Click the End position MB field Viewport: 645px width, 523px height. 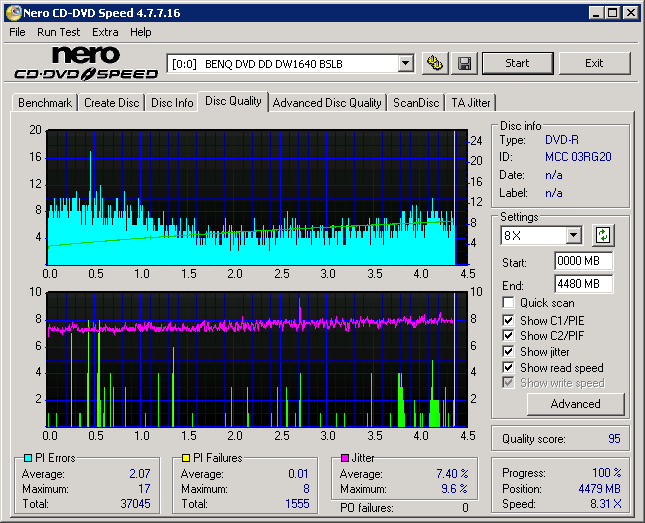click(583, 284)
